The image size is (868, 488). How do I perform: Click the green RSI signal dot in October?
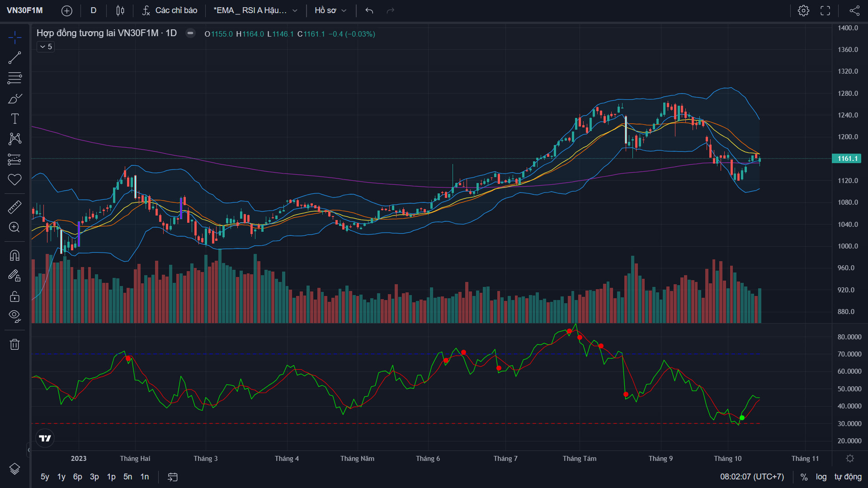(742, 418)
